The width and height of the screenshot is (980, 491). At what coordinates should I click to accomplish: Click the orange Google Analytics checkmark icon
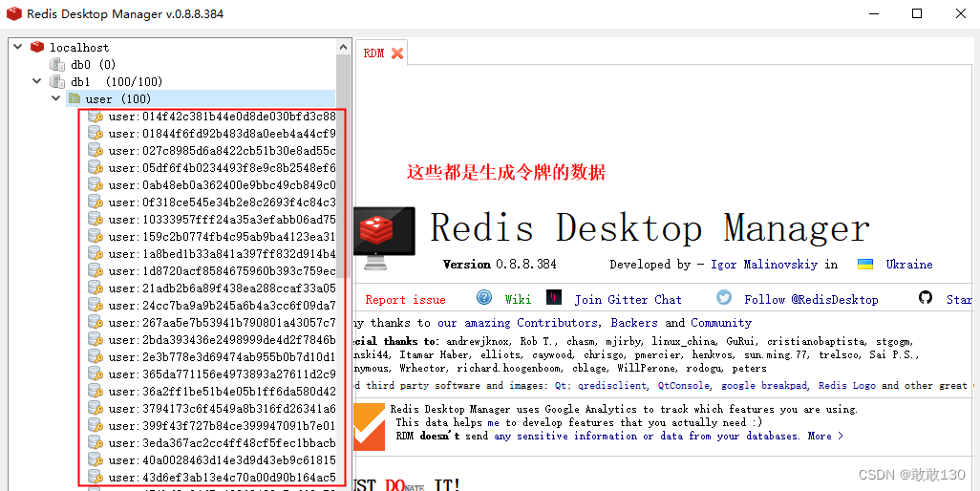tap(370, 427)
